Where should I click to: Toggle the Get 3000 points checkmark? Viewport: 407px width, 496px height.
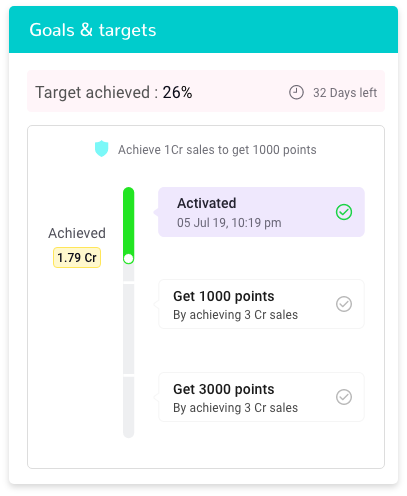coord(344,397)
